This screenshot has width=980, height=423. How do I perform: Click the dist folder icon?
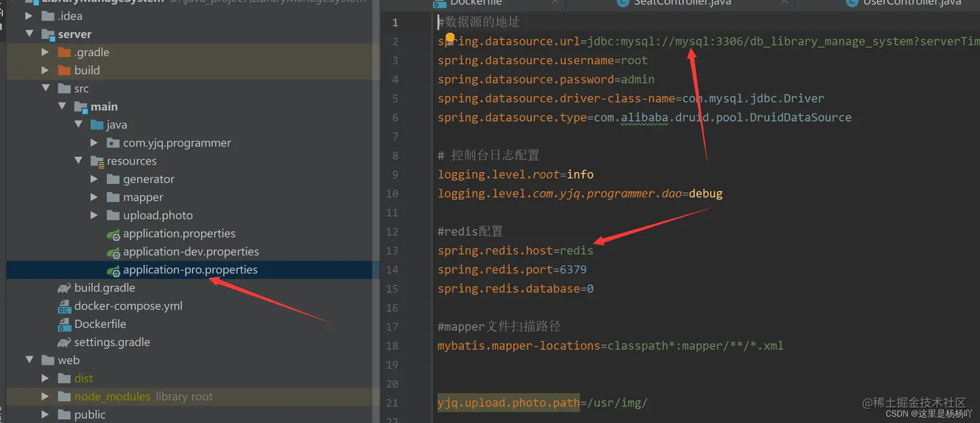click(x=64, y=378)
